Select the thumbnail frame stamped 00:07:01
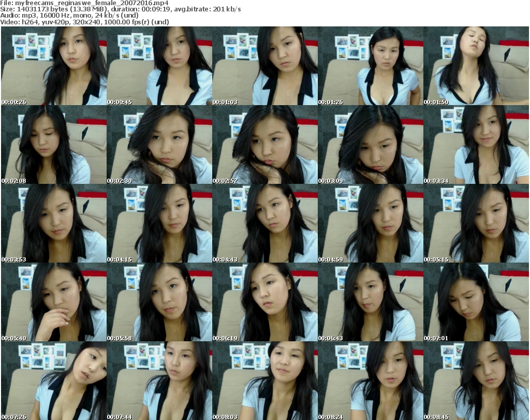The image size is (530, 420). click(x=476, y=302)
